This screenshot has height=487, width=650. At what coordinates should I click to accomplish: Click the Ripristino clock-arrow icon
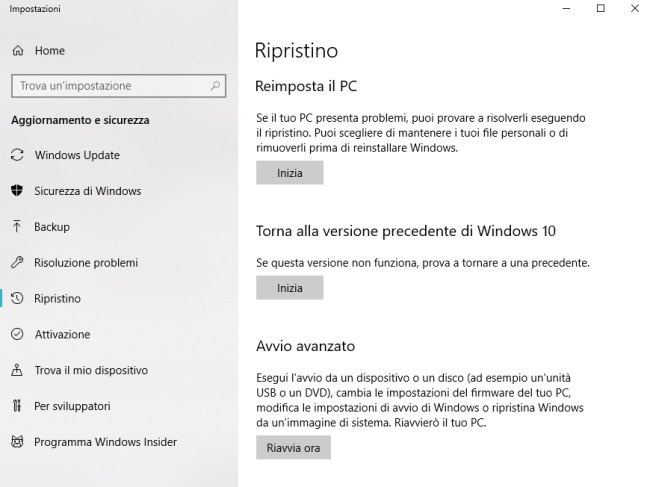(17, 298)
